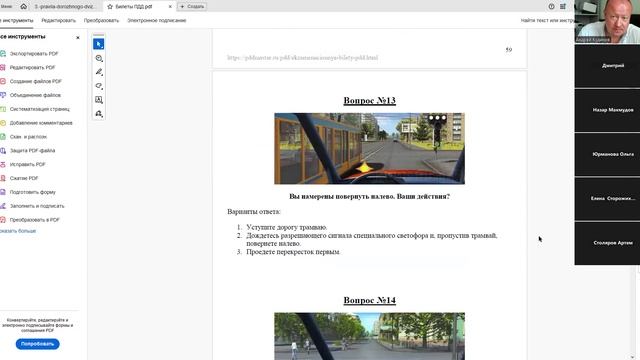The image size is (640, 360).
Task: Open the Электронное подписание tab
Action: coord(157,20)
